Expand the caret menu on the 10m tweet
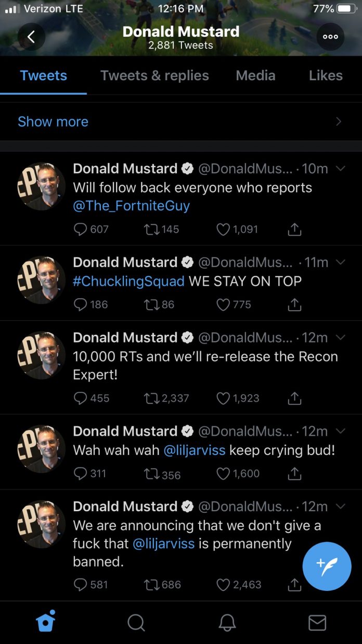 click(341, 169)
